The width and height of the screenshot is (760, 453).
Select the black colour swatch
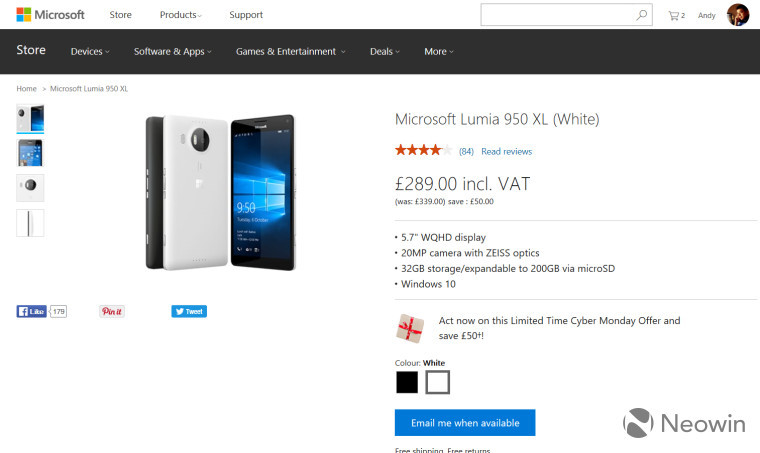[x=407, y=382]
